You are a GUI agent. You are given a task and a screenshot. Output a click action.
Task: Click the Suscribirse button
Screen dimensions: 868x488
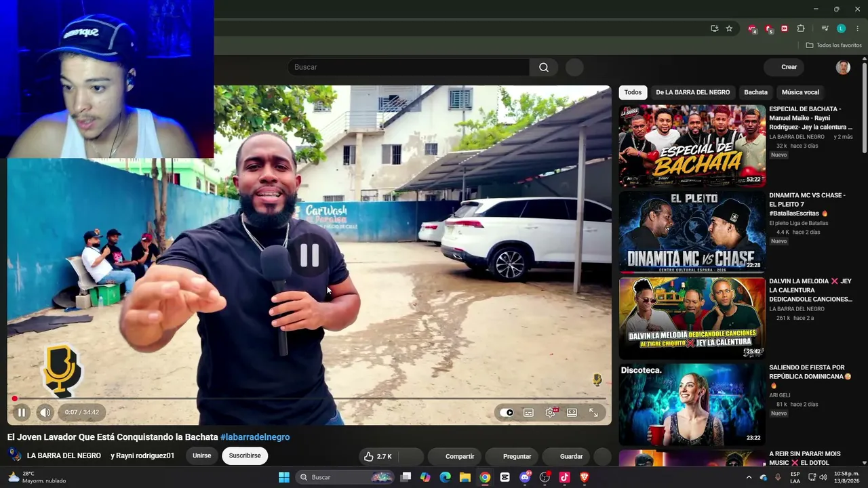[245, 455]
